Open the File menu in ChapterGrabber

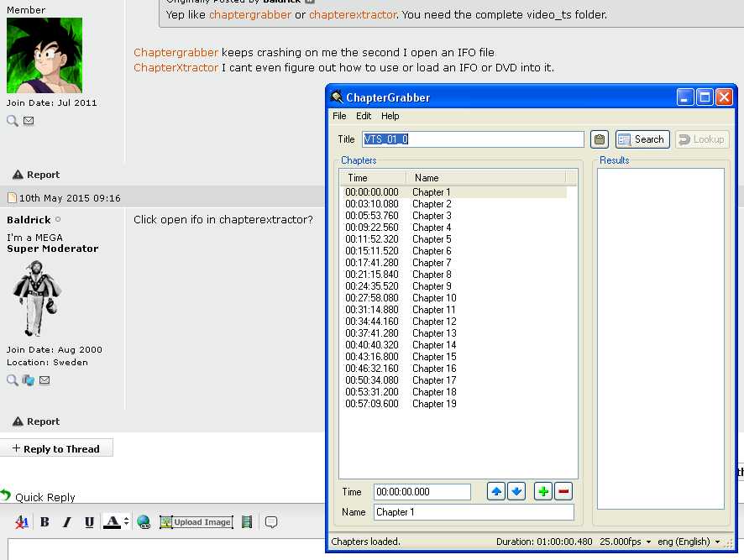(x=339, y=116)
